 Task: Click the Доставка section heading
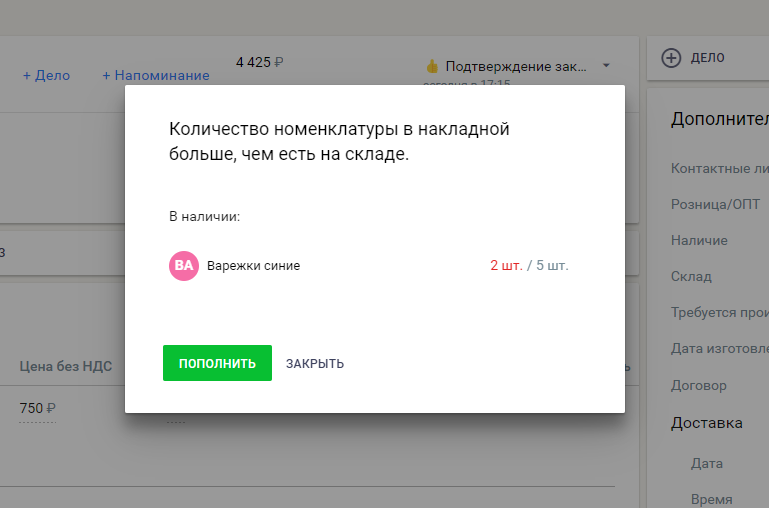(x=706, y=423)
